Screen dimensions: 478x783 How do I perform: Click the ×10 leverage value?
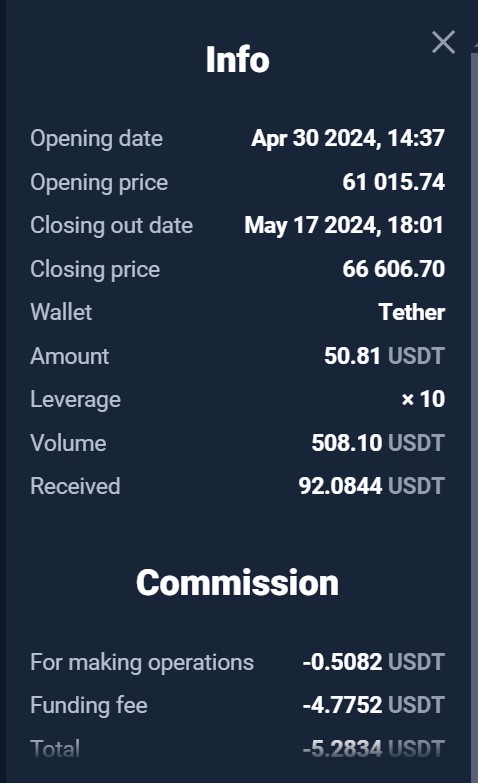(x=423, y=399)
